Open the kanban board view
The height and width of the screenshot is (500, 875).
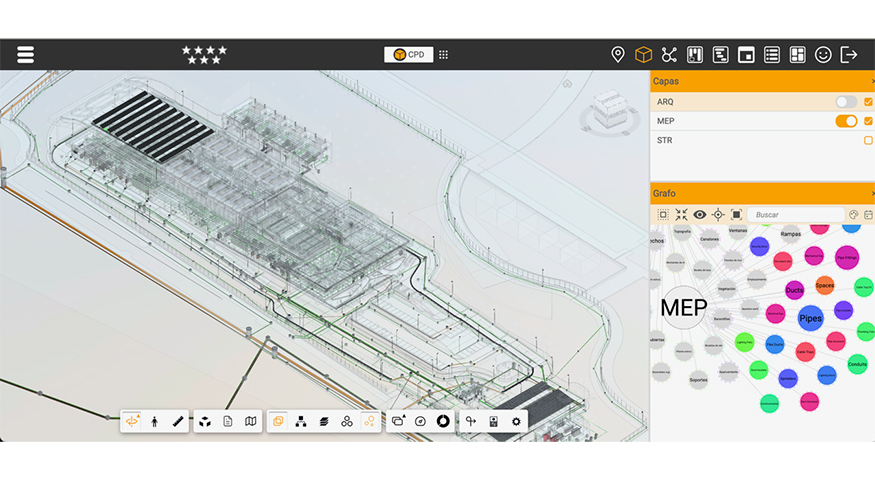(x=695, y=54)
